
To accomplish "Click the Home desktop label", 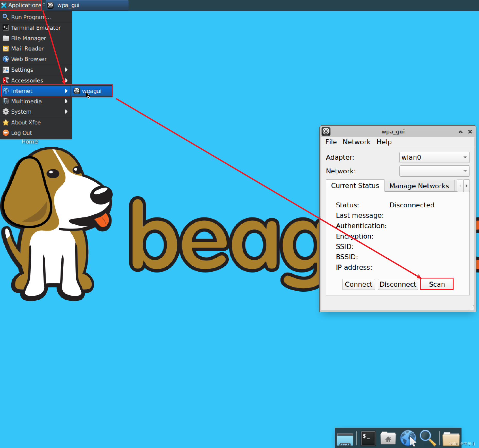I will 30,141.
